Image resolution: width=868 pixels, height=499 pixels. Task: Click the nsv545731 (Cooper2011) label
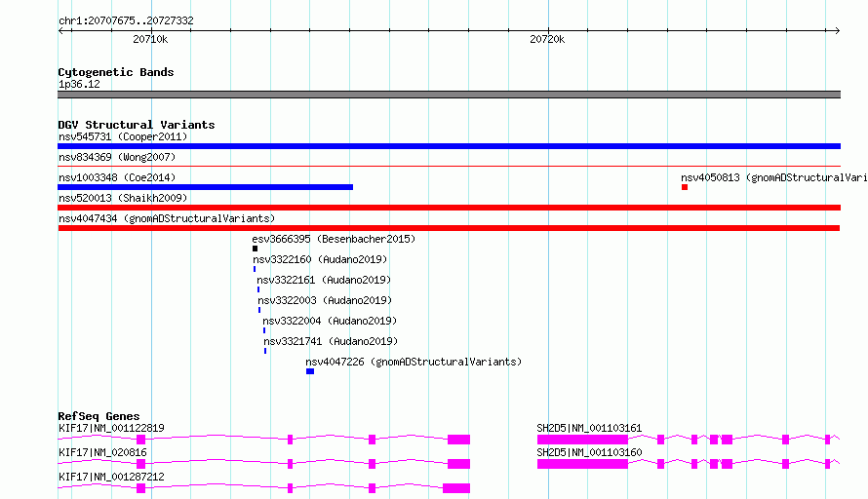click(123, 136)
